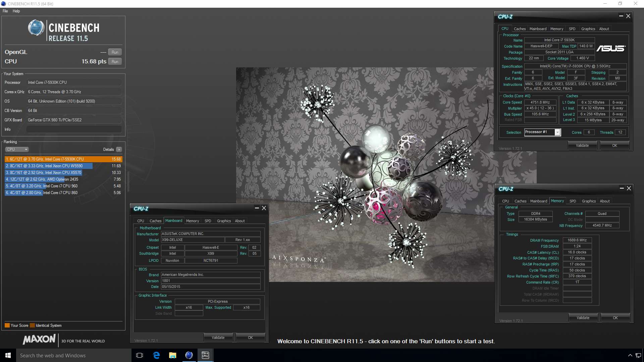Image resolution: width=644 pixels, height=362 pixels.
Task: Click the rendered scene image
Action: pos(386,174)
